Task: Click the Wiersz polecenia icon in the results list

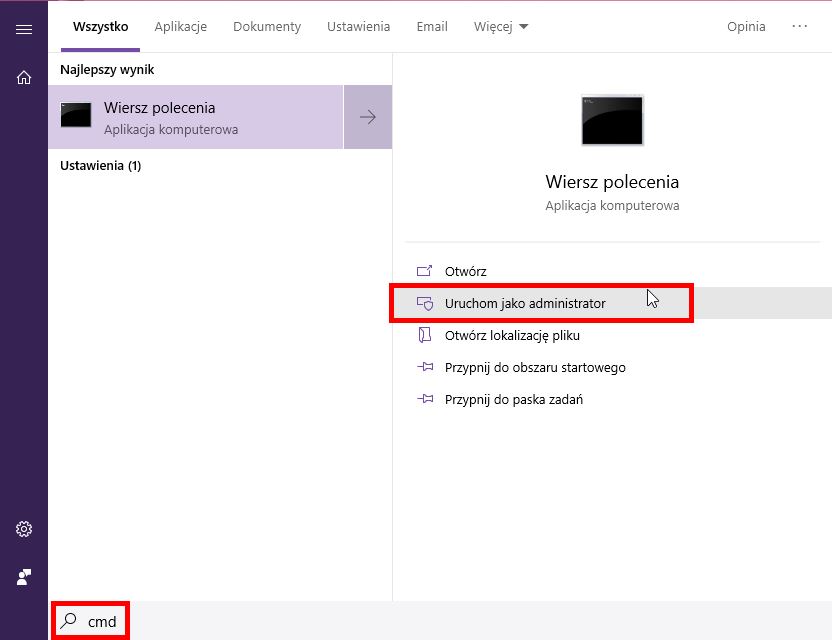Action: pyautogui.click(x=76, y=115)
